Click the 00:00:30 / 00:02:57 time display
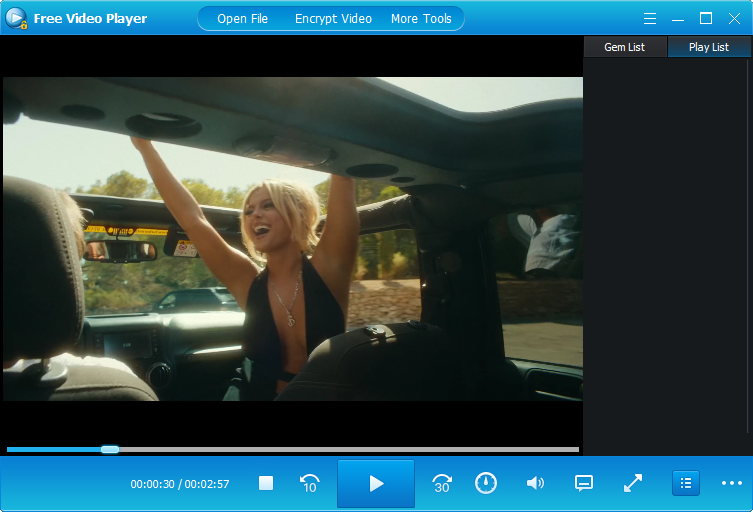Viewport: 753px width, 512px height. pos(180,484)
